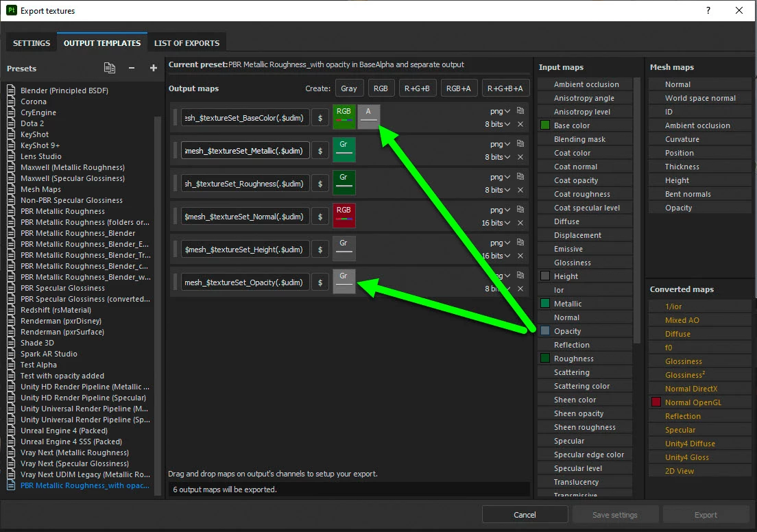The image size is (757, 532).
Task: Open format dropdown for Metallic map
Action: (x=500, y=144)
